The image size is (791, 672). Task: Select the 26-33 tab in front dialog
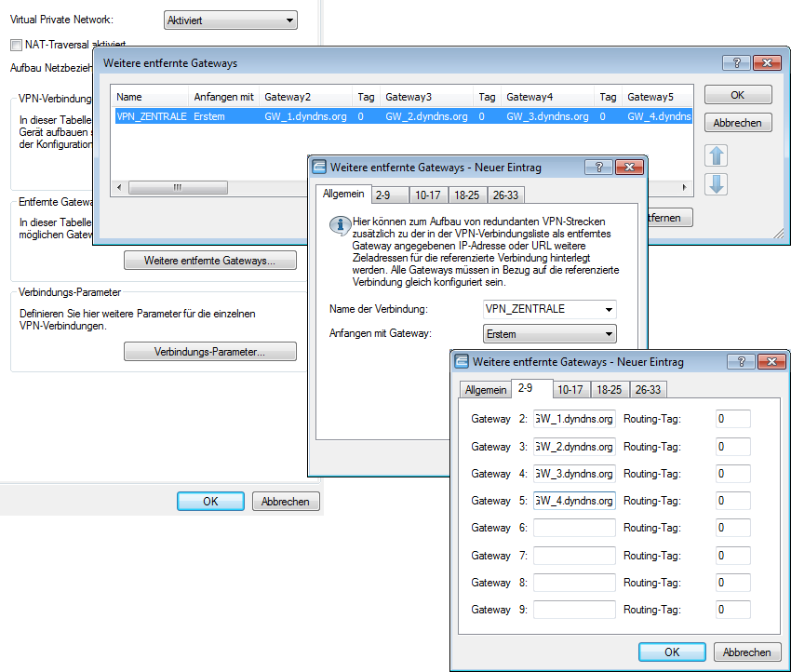648,390
